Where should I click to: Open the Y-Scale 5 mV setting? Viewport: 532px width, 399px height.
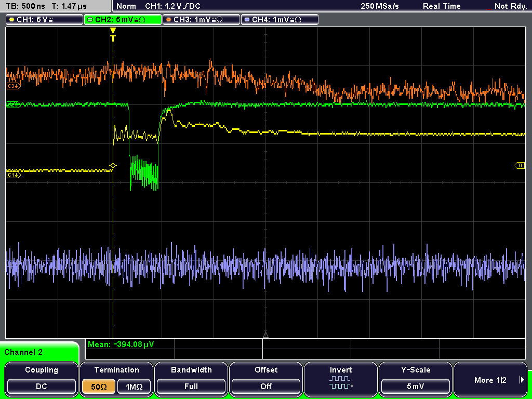[x=415, y=379]
